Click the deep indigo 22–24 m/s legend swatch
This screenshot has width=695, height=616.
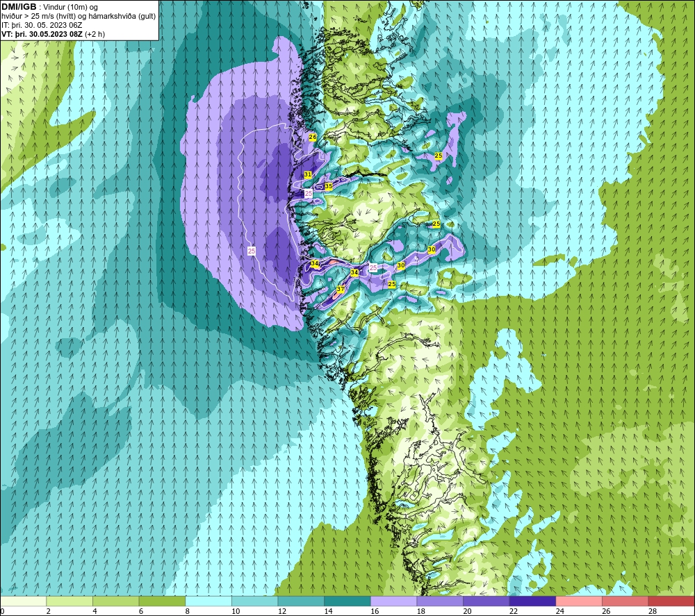coord(533,601)
